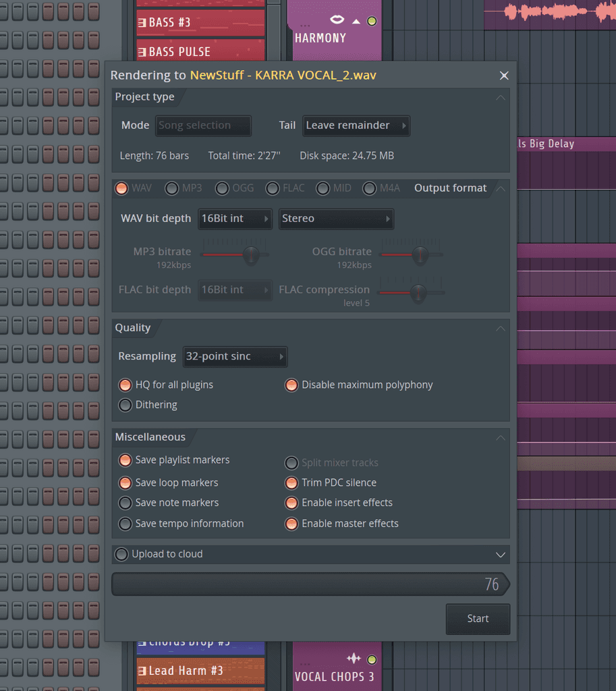Viewport: 616px width, 691px height.
Task: Collapse the Miscellaneous section
Action: pos(500,437)
